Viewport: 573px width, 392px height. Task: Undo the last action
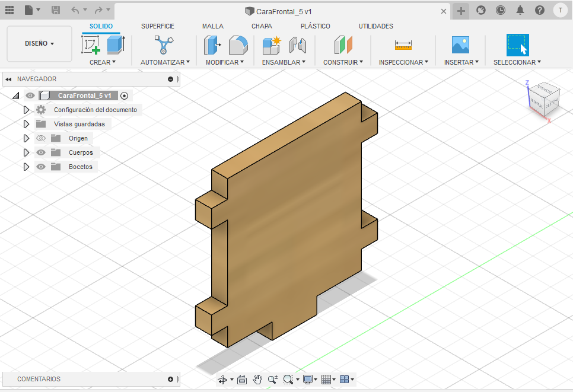(x=75, y=10)
